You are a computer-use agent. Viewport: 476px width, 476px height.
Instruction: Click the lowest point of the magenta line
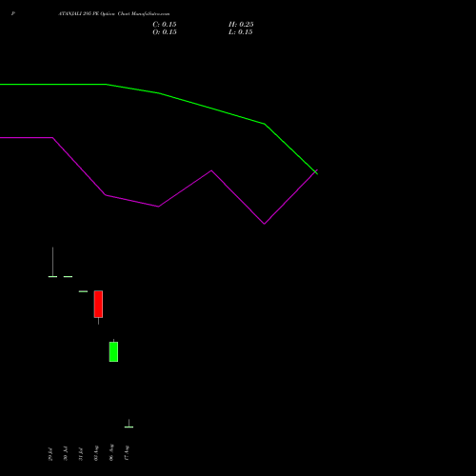(265, 224)
